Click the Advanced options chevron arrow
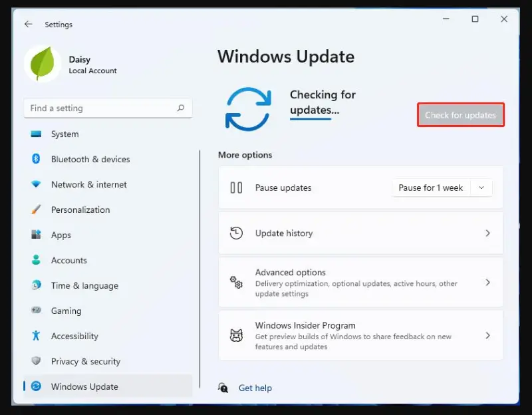 point(487,283)
